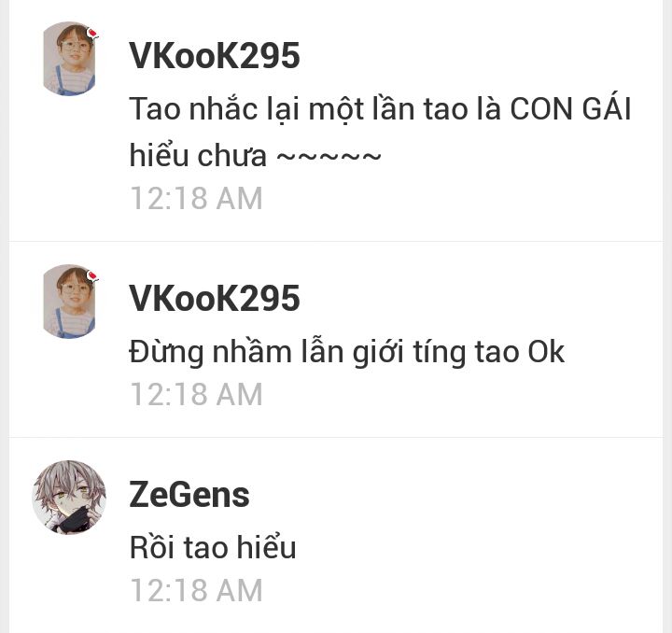Click the capitalized words 'CON GÁI'

[x=570, y=108]
